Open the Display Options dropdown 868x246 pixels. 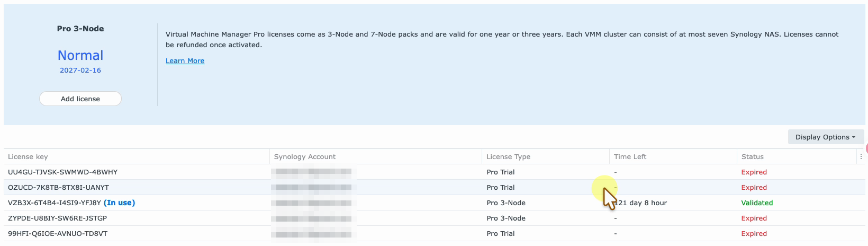point(826,137)
